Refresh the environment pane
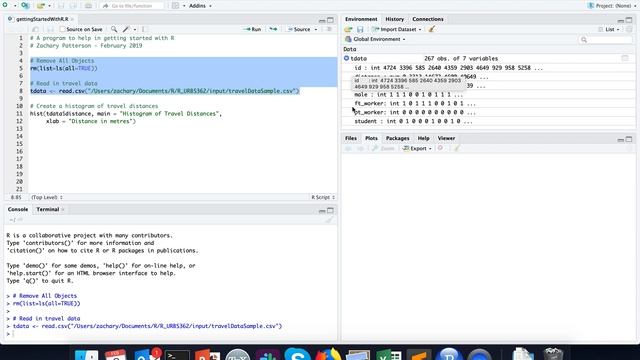This screenshot has width=640, height=360. coord(629,29)
